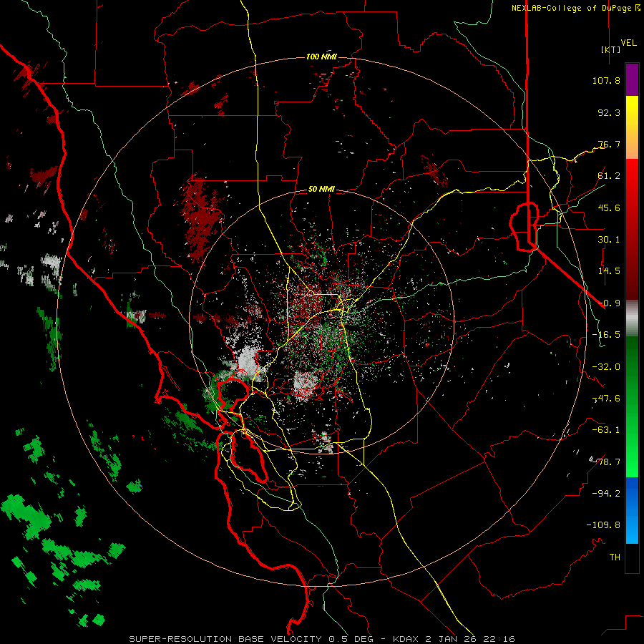Pick the gray near-zero segment of the velocity scale
Screen dimensions: 644x644
(x=632, y=318)
